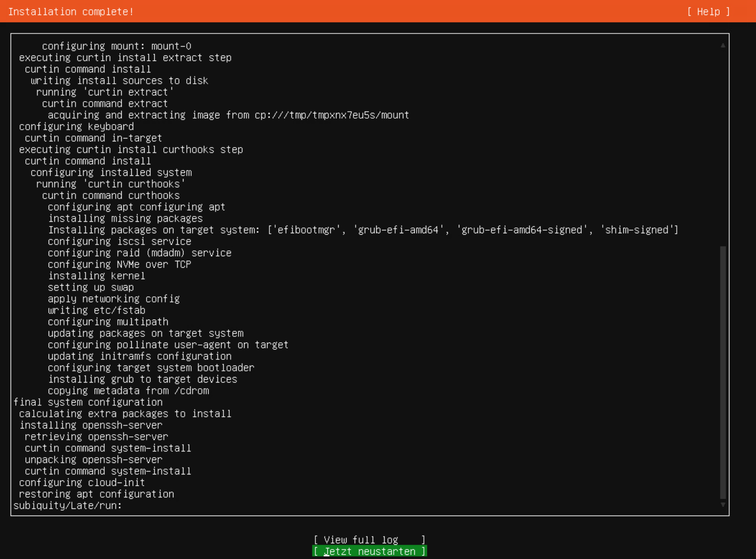The image size is (756, 559).
Task: Click the setting up swap log entry
Action: [91, 287]
